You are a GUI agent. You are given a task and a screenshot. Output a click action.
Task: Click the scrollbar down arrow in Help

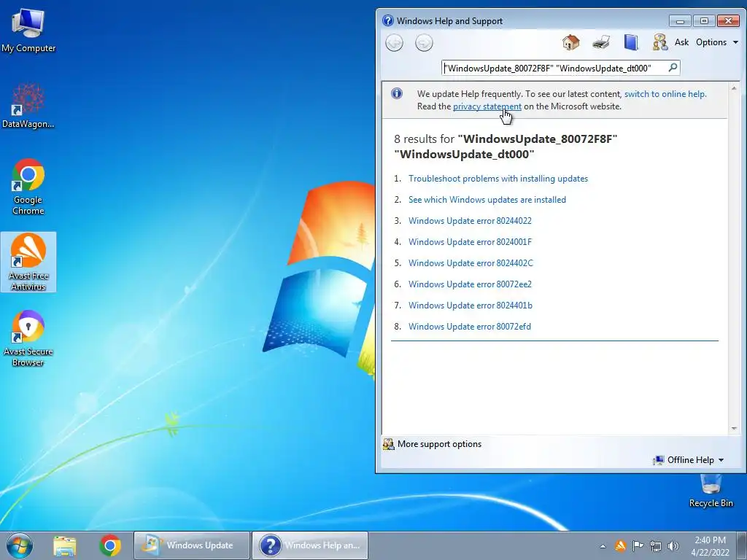734,429
